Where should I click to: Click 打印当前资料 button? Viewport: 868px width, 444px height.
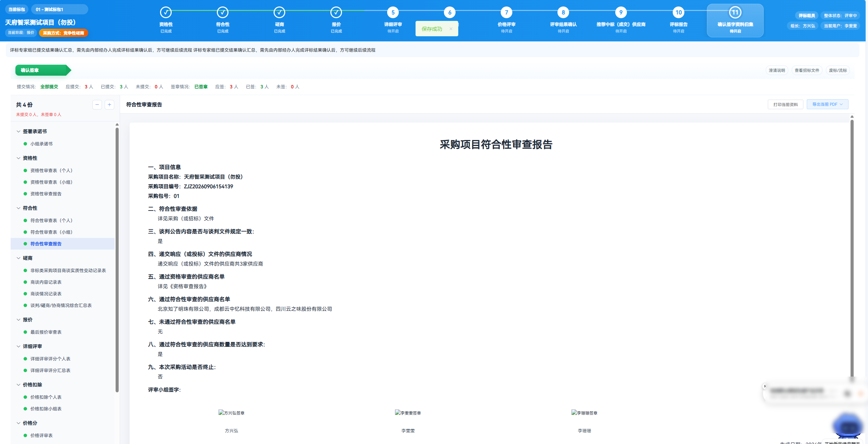(x=785, y=104)
